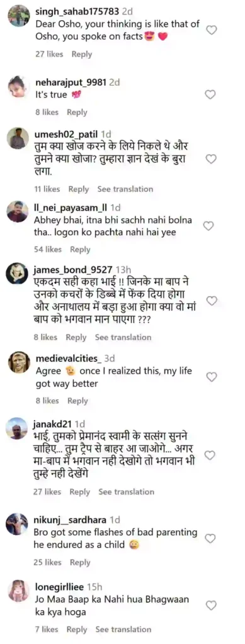Tap the heart beside neharajput_9981's comment

(x=210, y=94)
